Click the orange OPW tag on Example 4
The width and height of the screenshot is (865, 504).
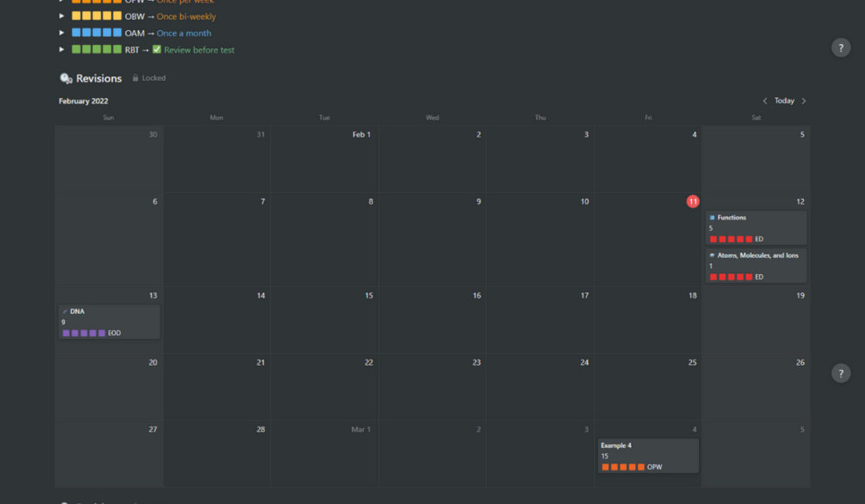(x=632, y=467)
